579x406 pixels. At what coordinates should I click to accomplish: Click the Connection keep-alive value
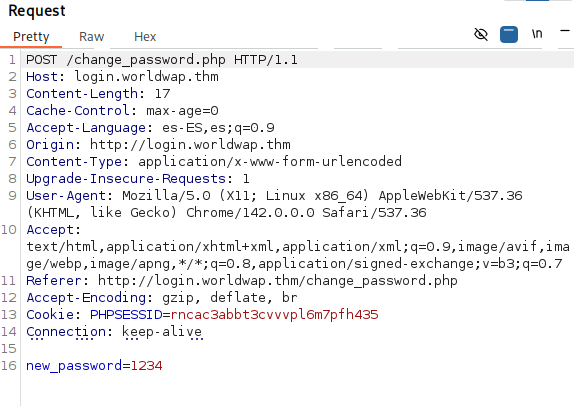click(162, 332)
